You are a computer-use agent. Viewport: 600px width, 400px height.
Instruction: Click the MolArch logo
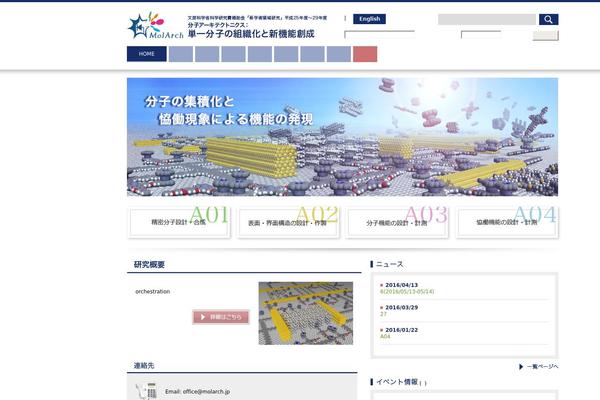point(155,26)
